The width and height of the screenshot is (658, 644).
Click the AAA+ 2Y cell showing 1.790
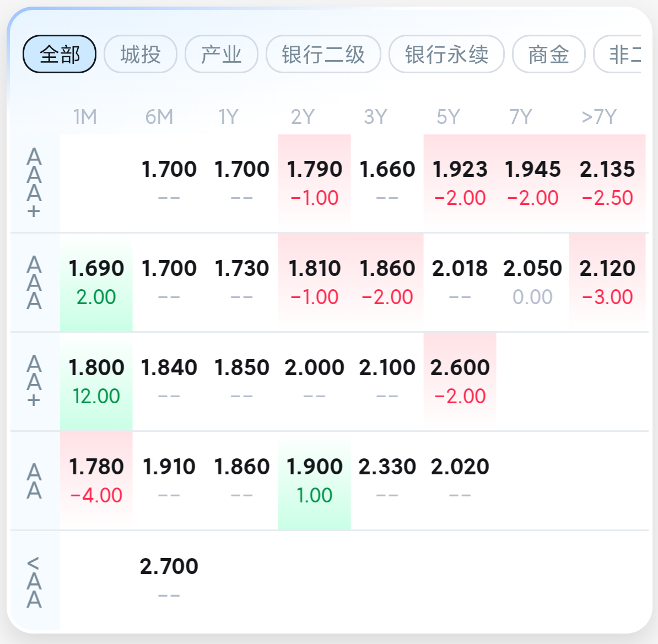(314, 183)
